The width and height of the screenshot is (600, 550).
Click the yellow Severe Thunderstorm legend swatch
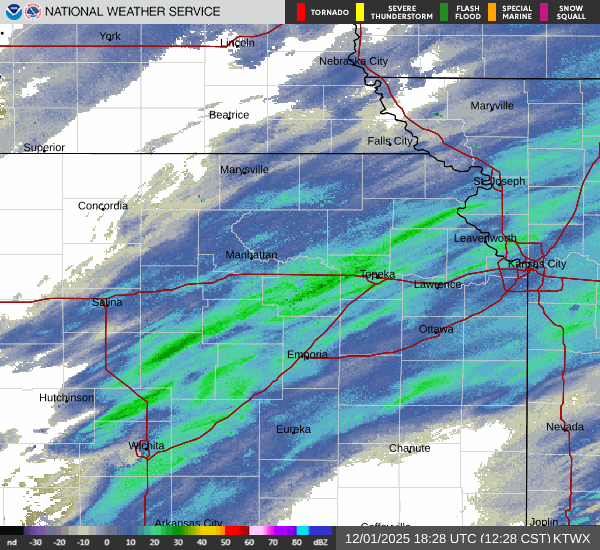click(359, 12)
